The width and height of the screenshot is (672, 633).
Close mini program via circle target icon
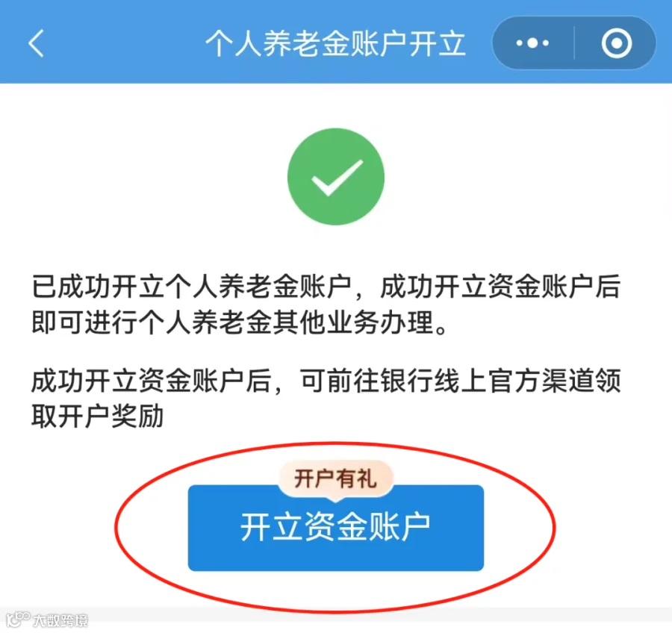coord(616,43)
